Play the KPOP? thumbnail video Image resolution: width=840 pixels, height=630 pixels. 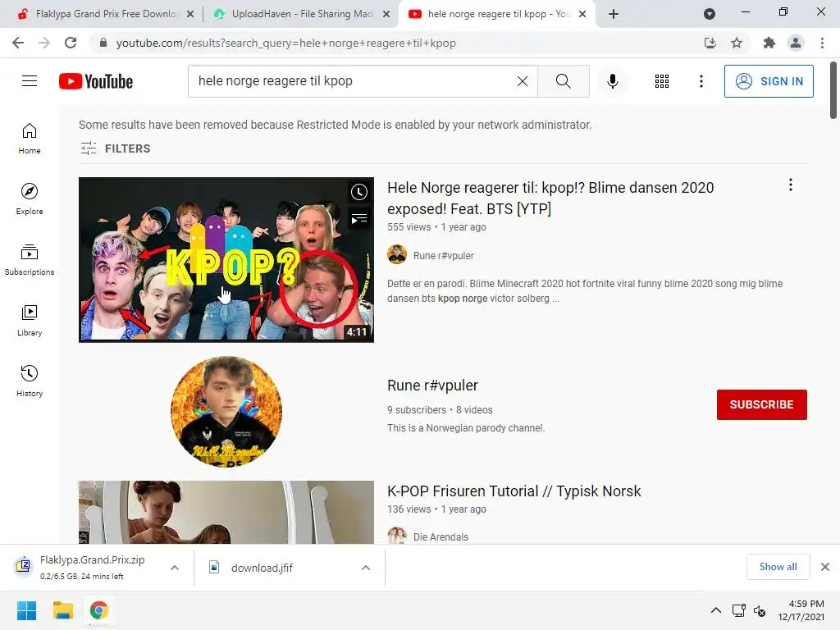[226, 260]
